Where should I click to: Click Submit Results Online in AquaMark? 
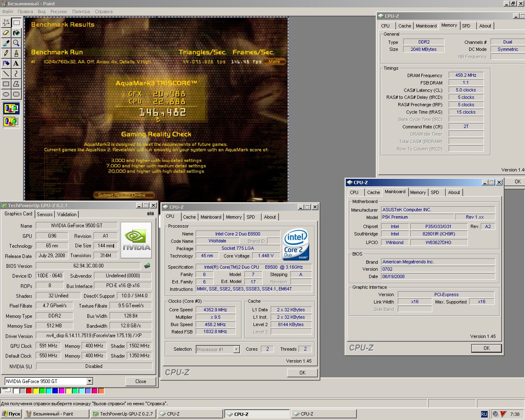(125, 195)
